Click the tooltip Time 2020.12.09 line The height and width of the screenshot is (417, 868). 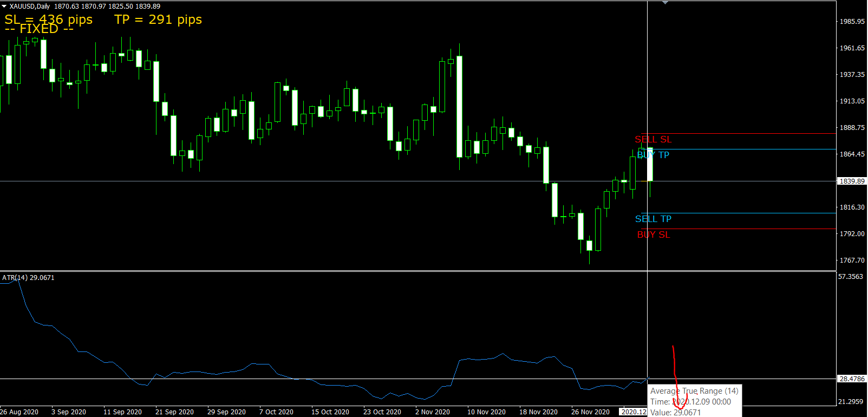tap(690, 402)
